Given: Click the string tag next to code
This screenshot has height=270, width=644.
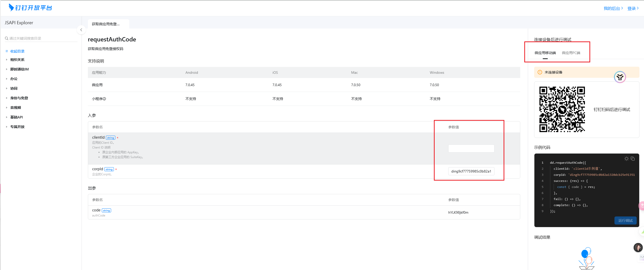Looking at the screenshot, I should click(106, 210).
